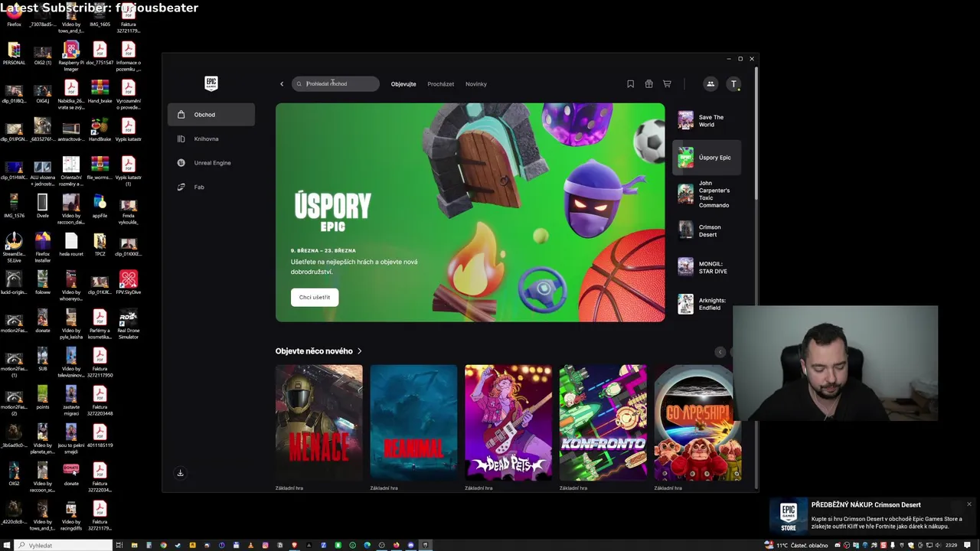Select the Hand_brake archive on desktop
The image size is (980, 551).
(100, 92)
